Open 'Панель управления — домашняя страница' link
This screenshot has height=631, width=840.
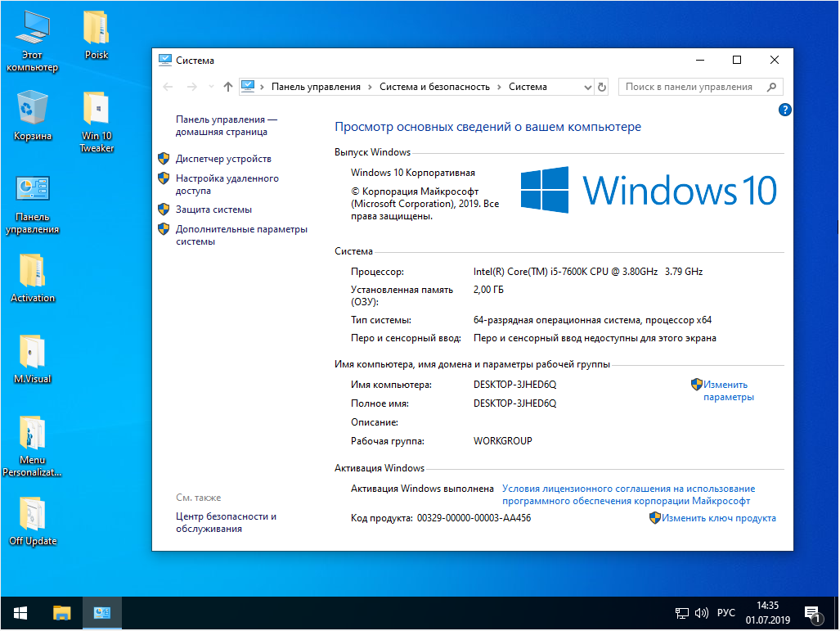point(227,125)
